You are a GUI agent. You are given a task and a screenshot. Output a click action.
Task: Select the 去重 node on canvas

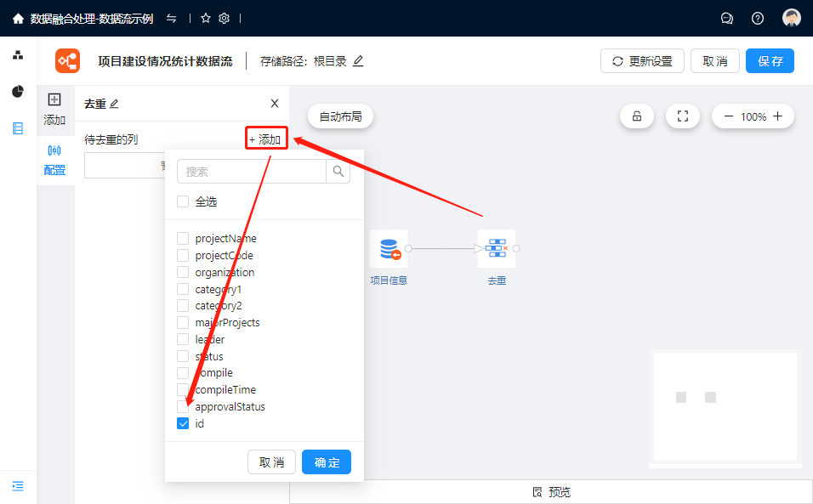pos(497,249)
